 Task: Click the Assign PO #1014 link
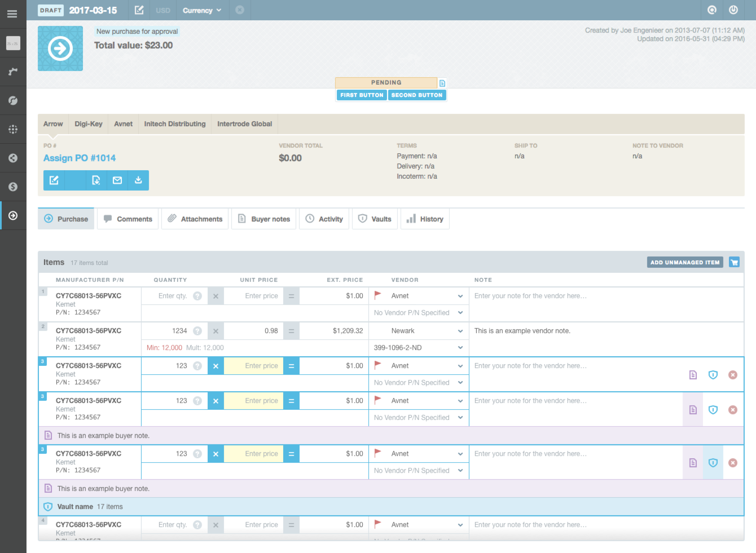pos(80,158)
